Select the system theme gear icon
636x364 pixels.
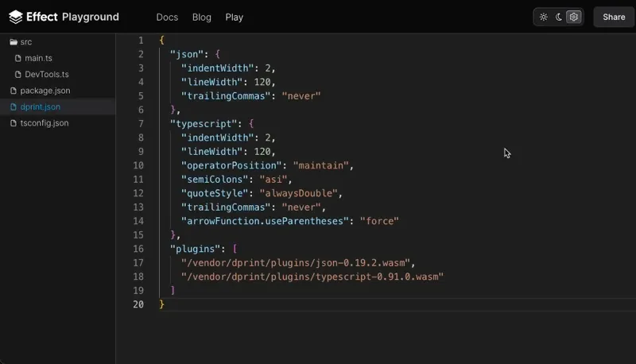[x=574, y=17]
